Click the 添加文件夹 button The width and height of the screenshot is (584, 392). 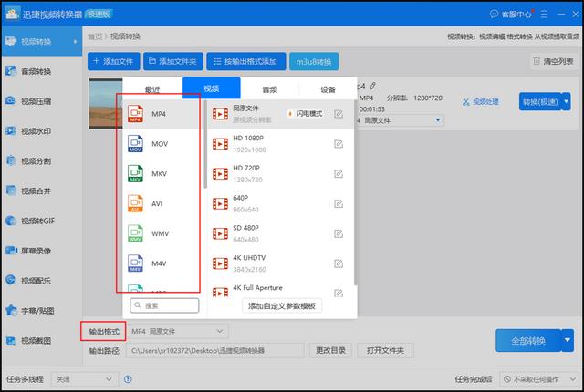pos(173,61)
